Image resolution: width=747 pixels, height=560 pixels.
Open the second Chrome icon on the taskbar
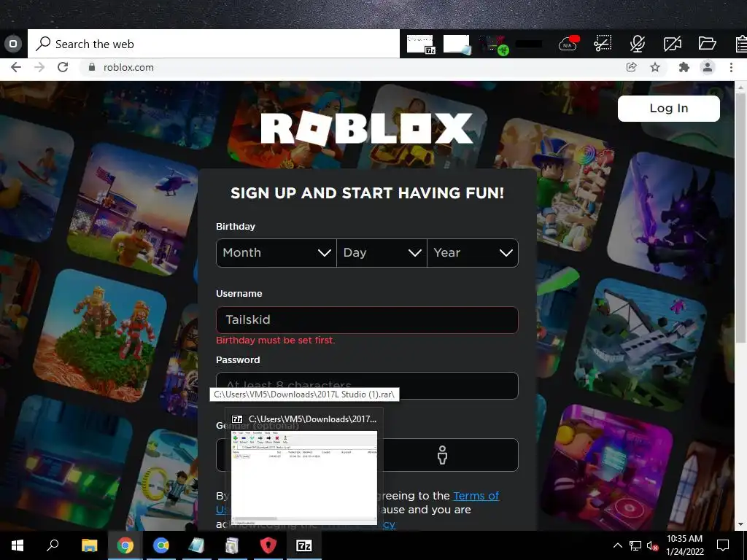[161, 545]
